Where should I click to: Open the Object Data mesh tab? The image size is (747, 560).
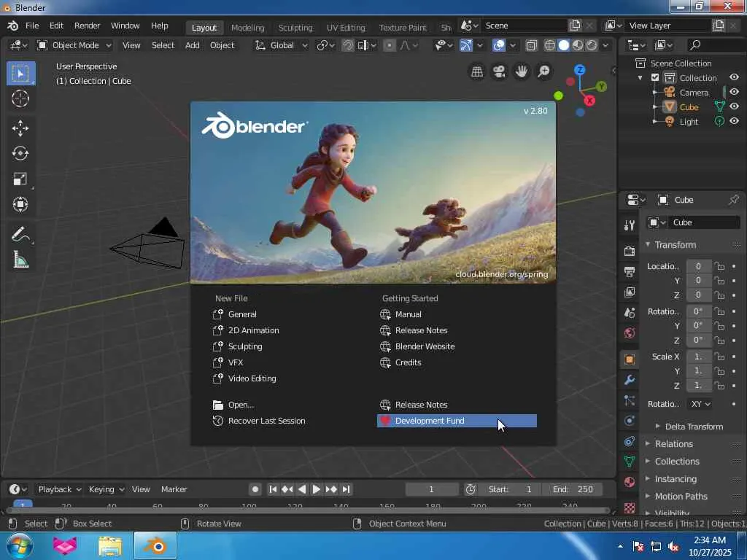tap(630, 462)
